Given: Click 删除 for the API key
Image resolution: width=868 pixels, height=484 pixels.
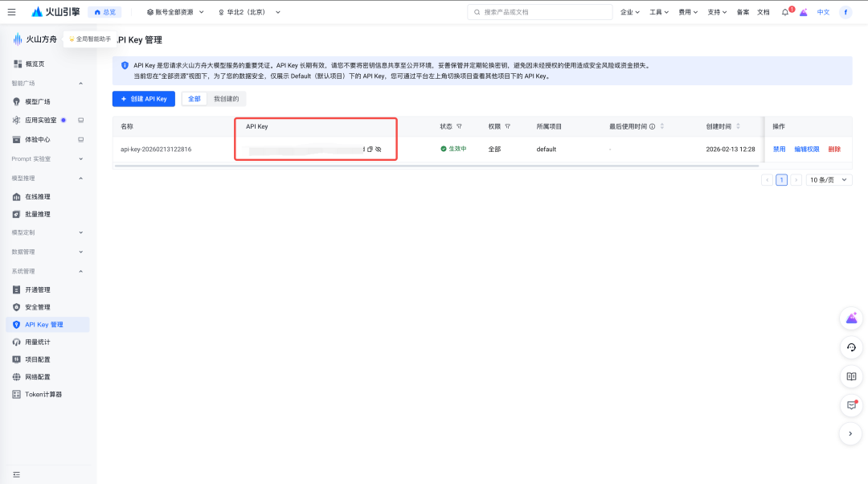Looking at the screenshot, I should pos(834,149).
